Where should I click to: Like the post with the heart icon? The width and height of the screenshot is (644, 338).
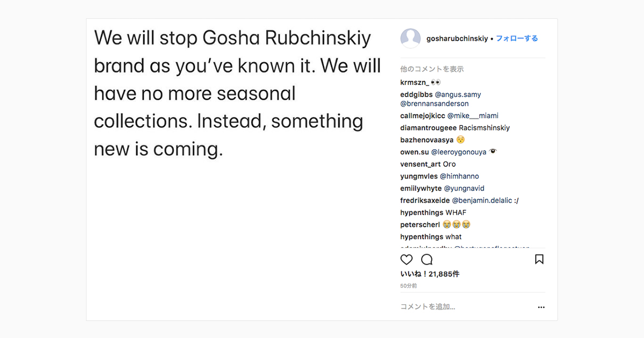[x=406, y=260]
